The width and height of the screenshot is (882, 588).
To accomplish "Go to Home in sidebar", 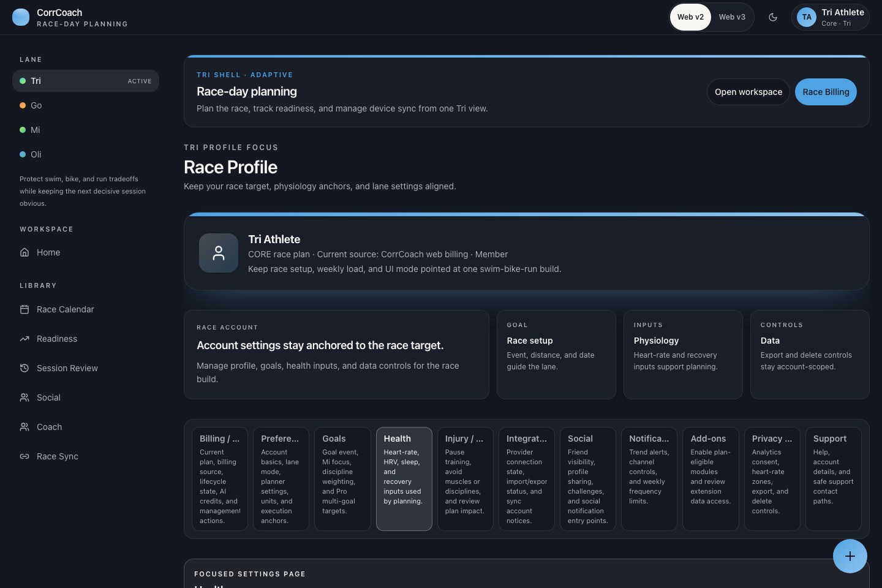I will [86, 252].
